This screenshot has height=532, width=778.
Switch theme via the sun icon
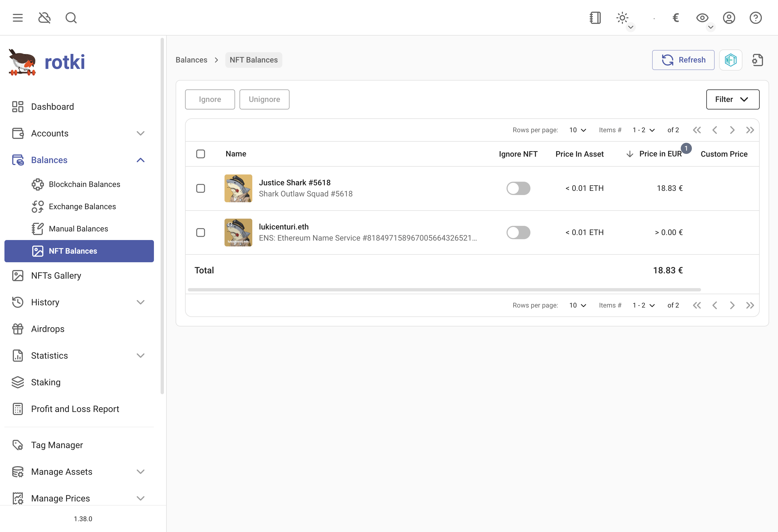pos(622,18)
